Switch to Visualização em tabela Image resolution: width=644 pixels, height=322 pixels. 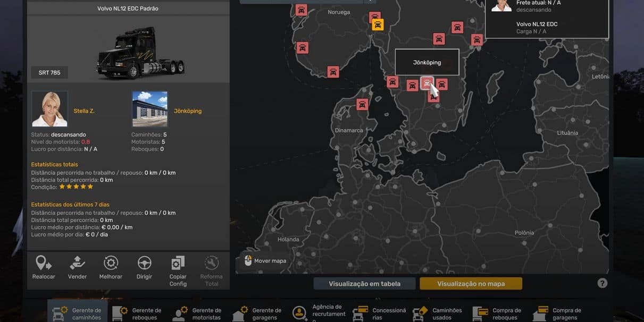pos(364,284)
